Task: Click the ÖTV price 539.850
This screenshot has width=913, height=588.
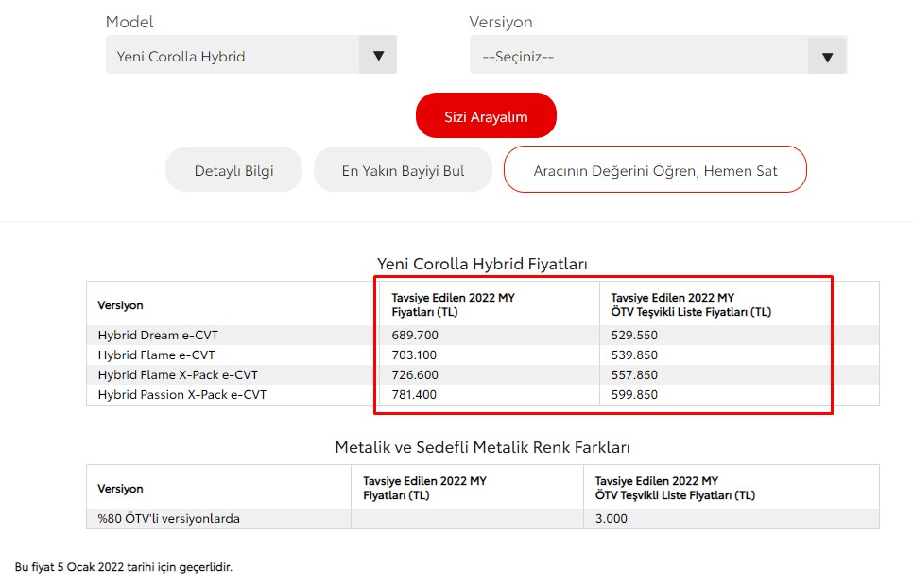Action: (634, 355)
